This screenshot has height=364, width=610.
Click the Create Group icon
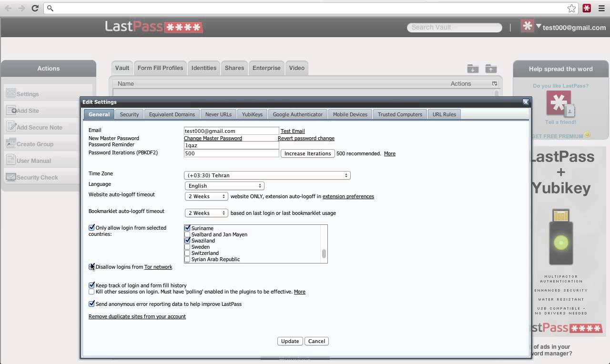point(10,143)
